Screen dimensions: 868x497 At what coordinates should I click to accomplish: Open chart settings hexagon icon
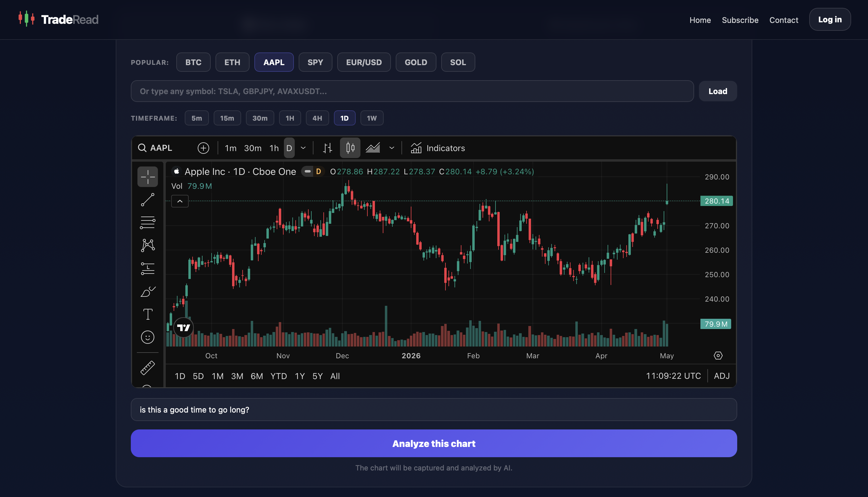(x=718, y=355)
